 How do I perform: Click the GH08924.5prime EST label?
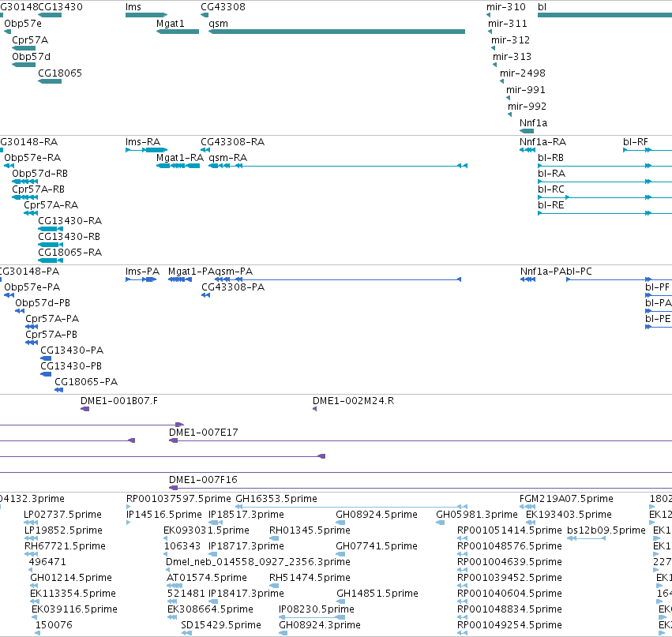(x=377, y=515)
